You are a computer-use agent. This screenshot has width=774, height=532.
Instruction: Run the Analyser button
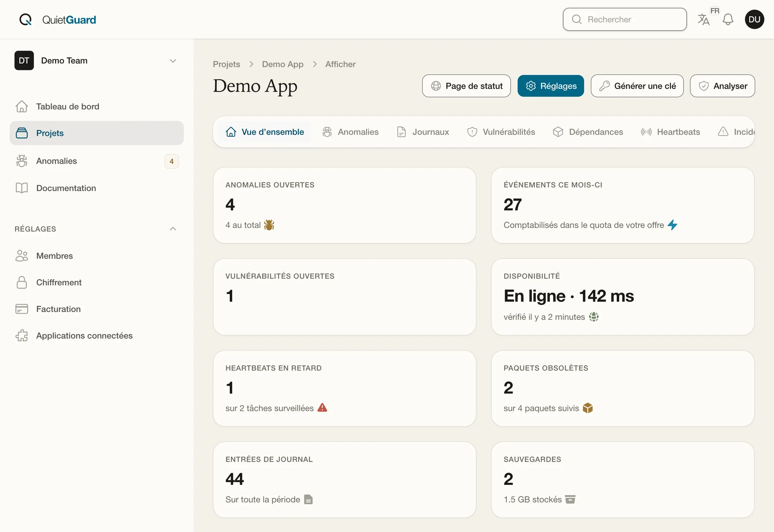722,86
